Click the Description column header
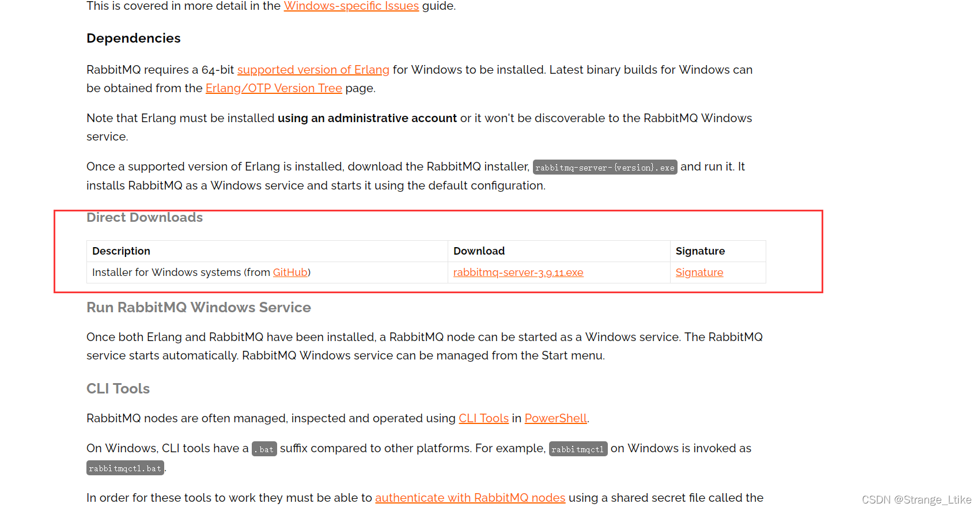This screenshot has width=980, height=511. coord(121,251)
